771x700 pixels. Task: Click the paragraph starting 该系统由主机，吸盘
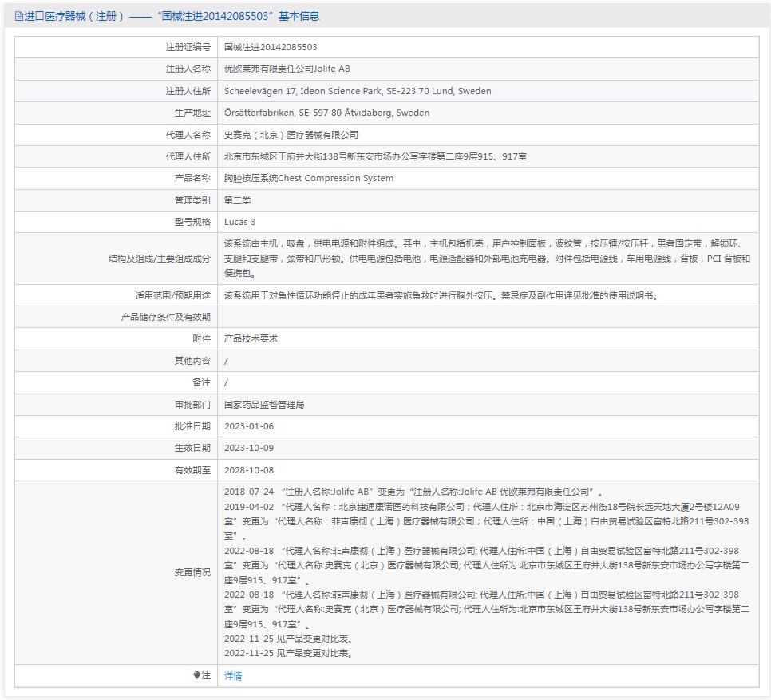pyautogui.click(x=488, y=259)
